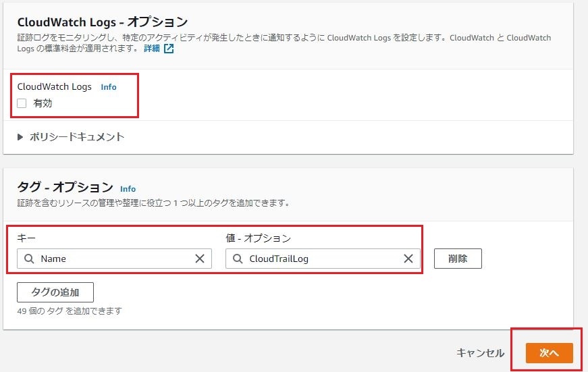
Task: Open the タグ - オプション Info link
Action: tap(128, 189)
